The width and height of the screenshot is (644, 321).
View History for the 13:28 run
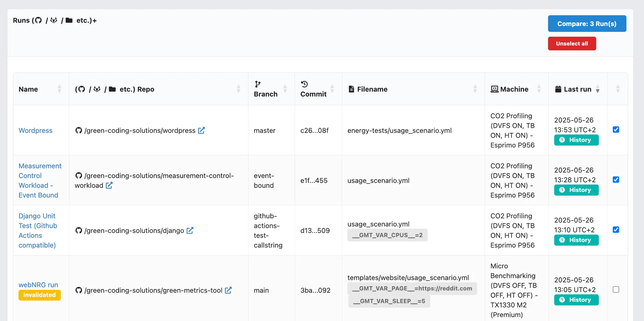pyautogui.click(x=576, y=190)
